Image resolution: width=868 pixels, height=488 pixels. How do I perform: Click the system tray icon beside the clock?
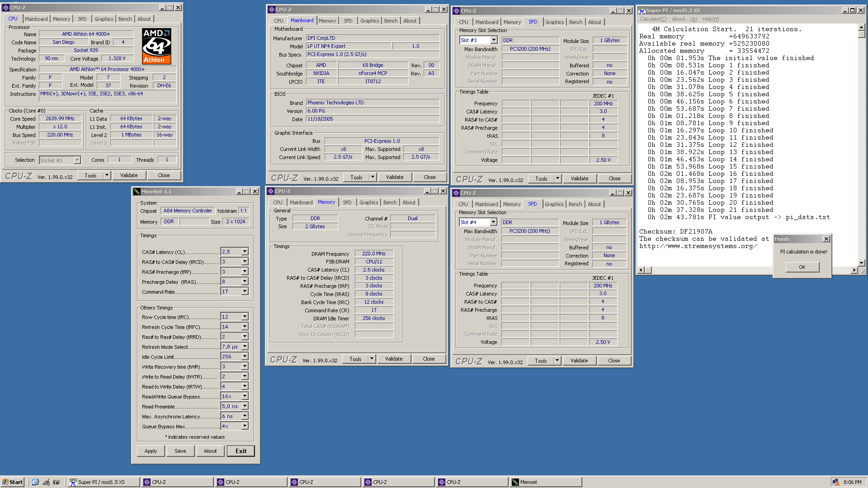(836, 482)
